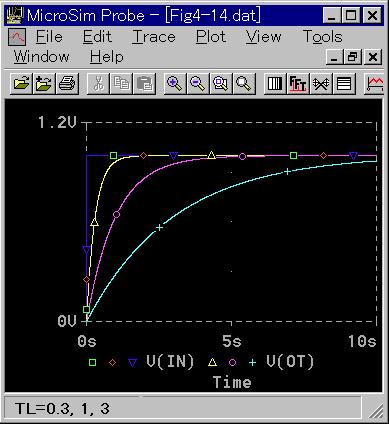Click the Append file folder icon

pos(44,83)
